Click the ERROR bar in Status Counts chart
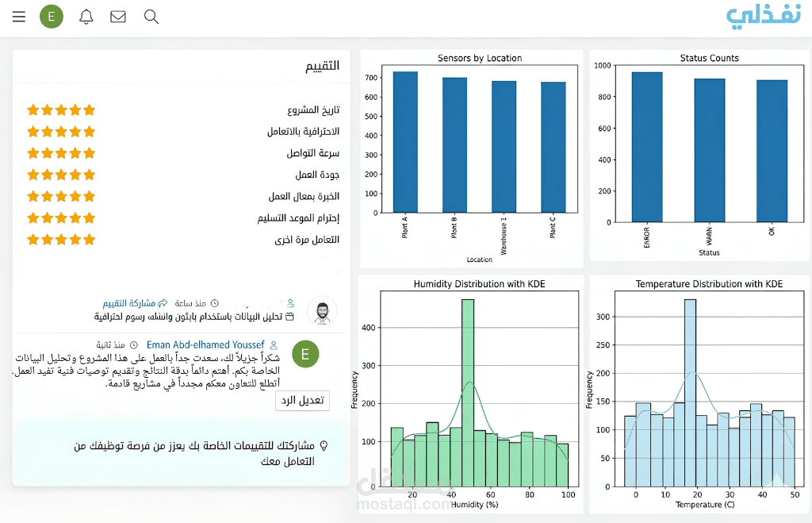The height and width of the screenshot is (523, 812). coord(647,147)
